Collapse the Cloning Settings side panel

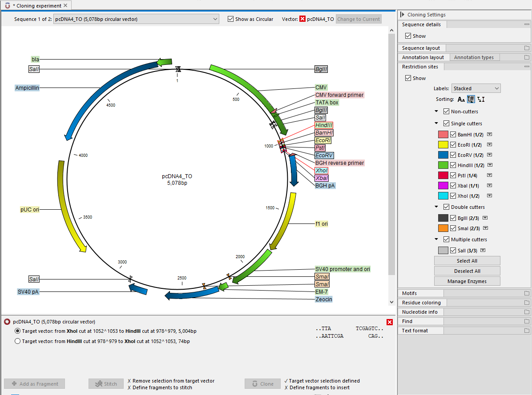[403, 15]
